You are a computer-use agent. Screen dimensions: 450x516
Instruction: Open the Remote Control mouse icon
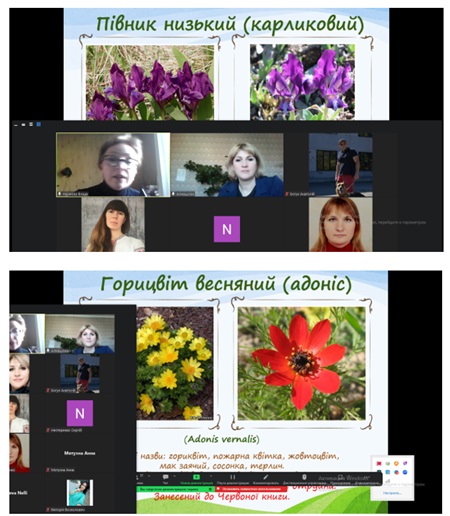pos(304,477)
